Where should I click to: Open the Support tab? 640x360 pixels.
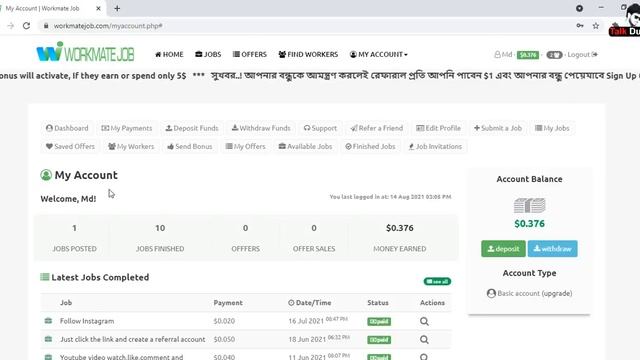(x=320, y=128)
